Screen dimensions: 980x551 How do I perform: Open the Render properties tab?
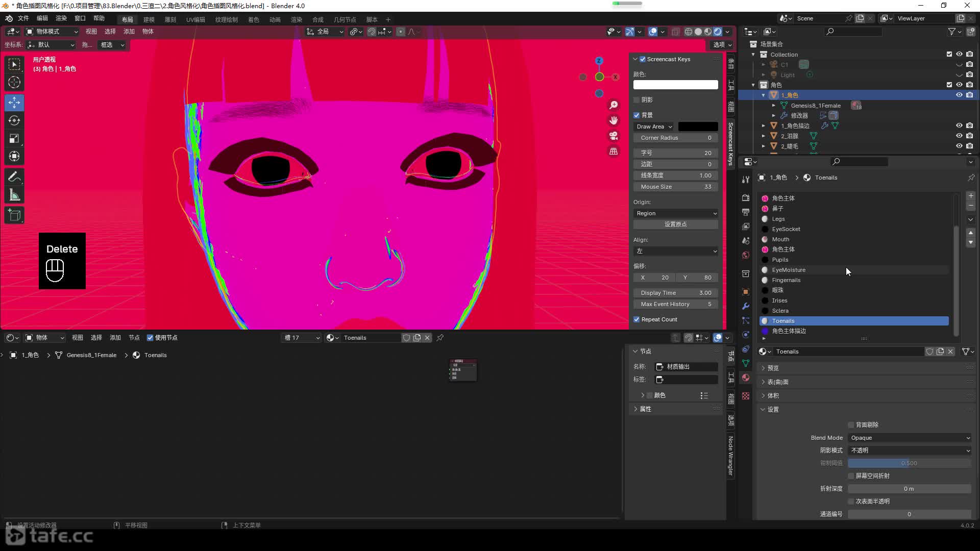(746, 198)
